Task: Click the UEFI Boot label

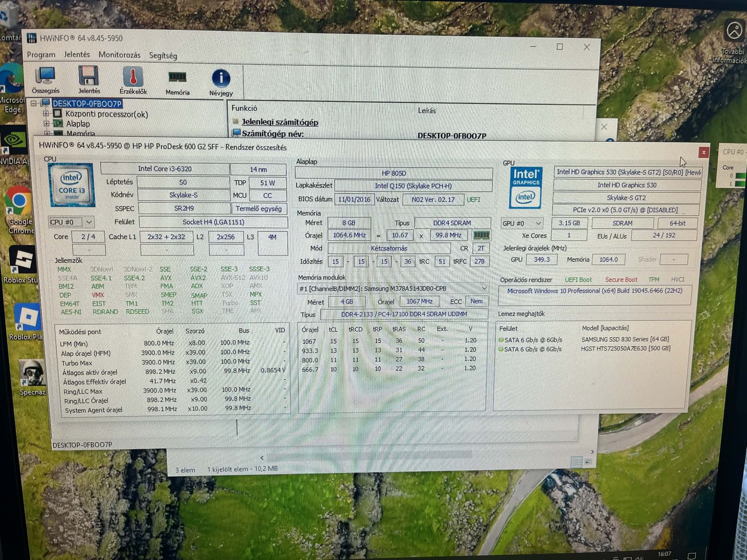Action: click(578, 280)
